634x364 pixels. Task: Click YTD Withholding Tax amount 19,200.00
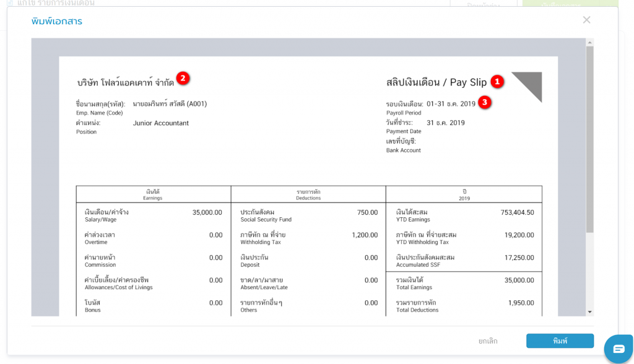[x=519, y=235]
